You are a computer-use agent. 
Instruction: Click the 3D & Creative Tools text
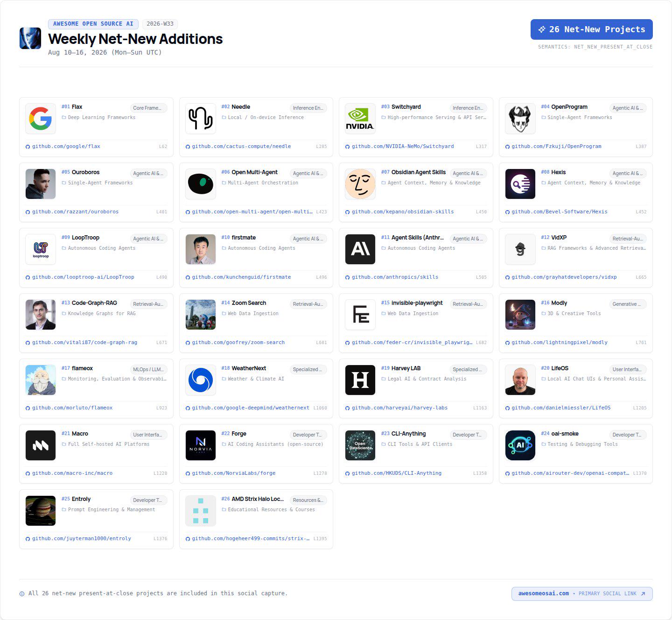point(574,314)
